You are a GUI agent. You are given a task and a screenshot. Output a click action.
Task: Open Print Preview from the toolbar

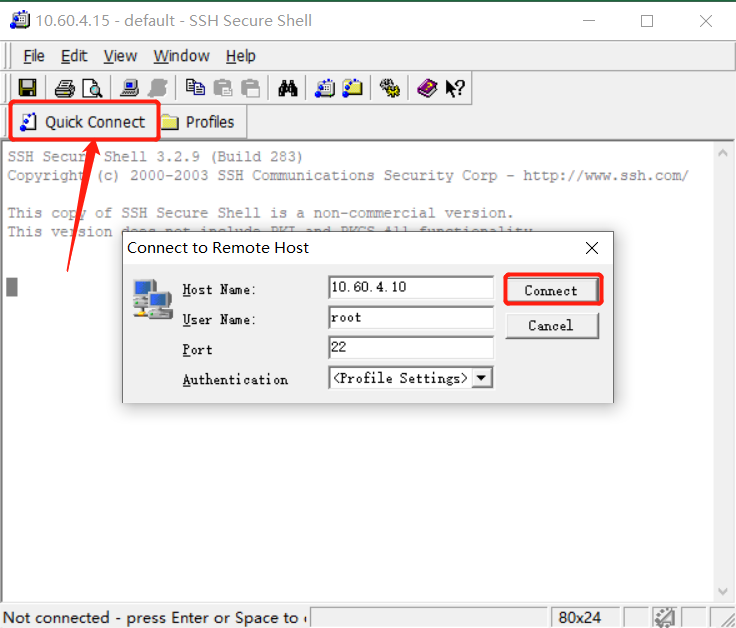(x=92, y=88)
